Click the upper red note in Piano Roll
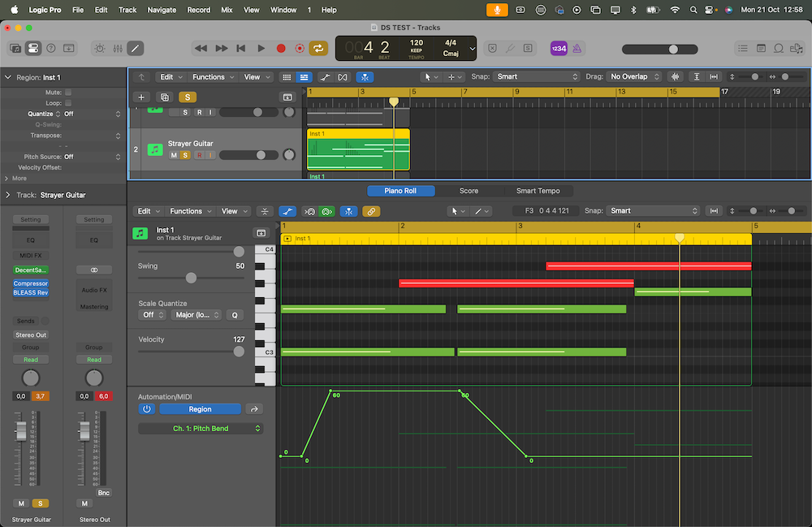Viewport: 812px width, 527px height. (x=648, y=266)
